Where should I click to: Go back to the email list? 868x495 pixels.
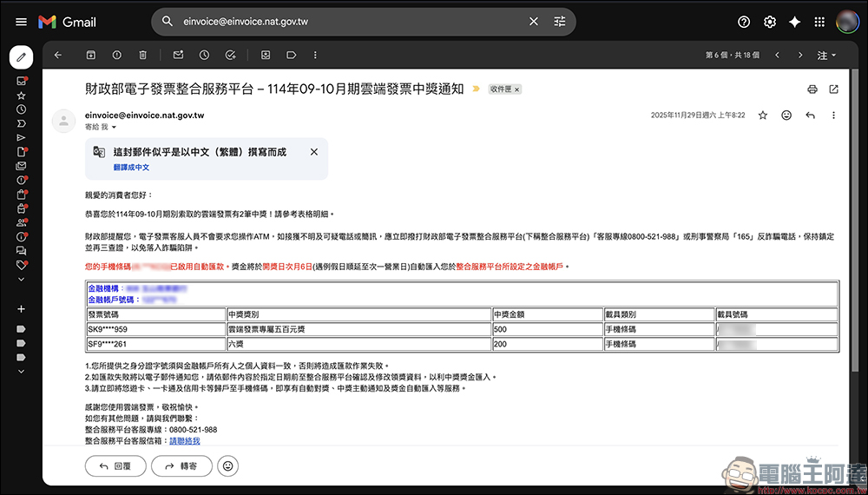57,55
